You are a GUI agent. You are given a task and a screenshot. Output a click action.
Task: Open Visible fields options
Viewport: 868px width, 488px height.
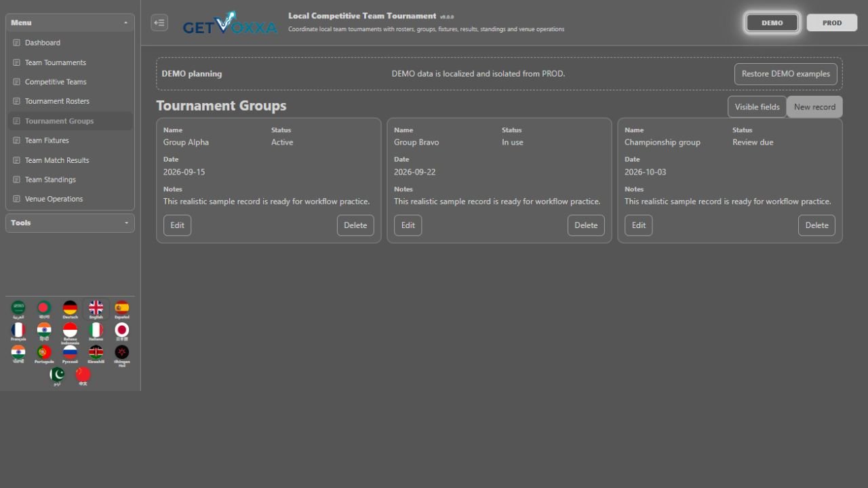tap(757, 107)
